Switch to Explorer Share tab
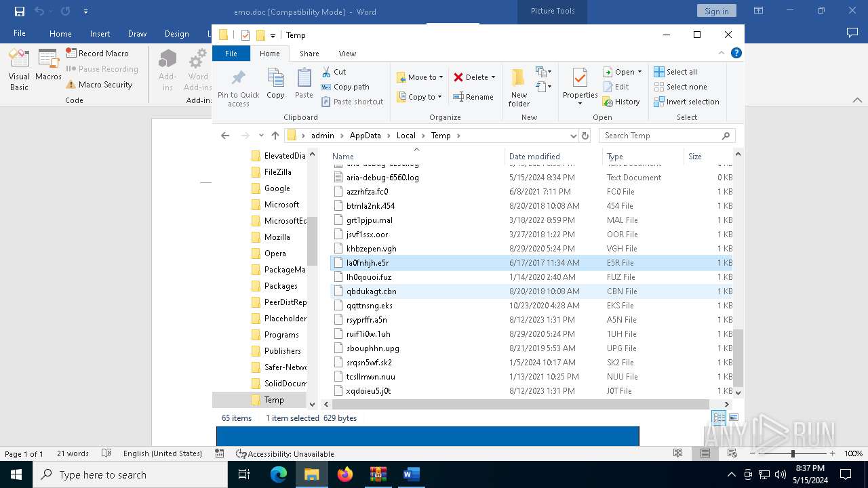This screenshot has height=488, width=868. click(309, 54)
